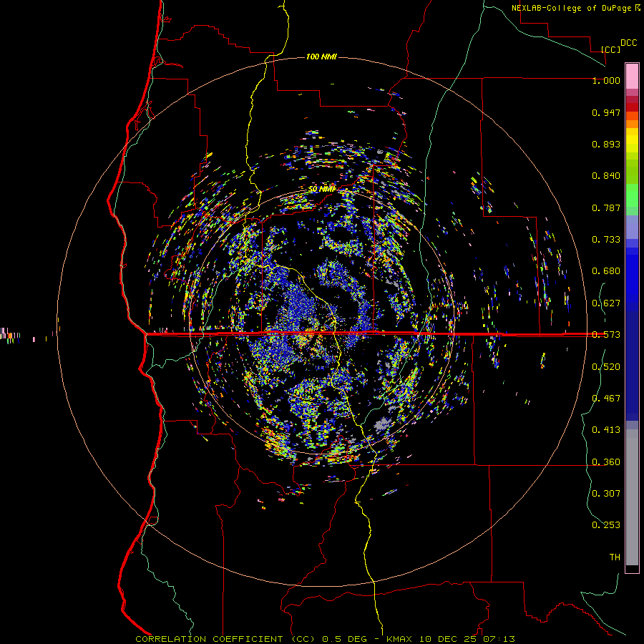
Task: Click the 0.893 scale value
Action: (606, 144)
